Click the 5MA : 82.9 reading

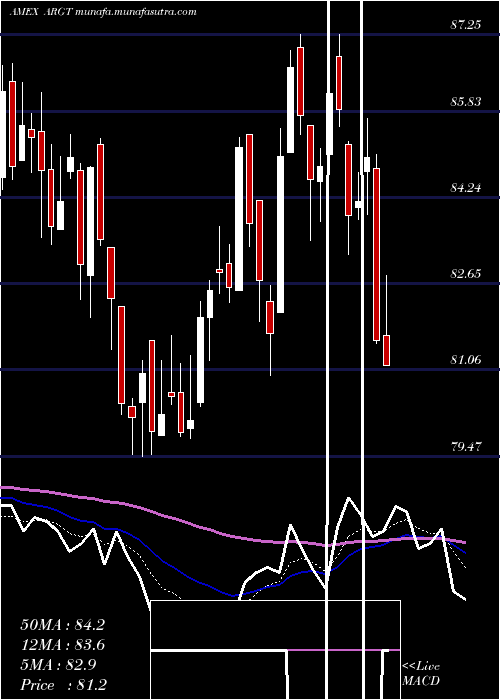tap(57, 665)
